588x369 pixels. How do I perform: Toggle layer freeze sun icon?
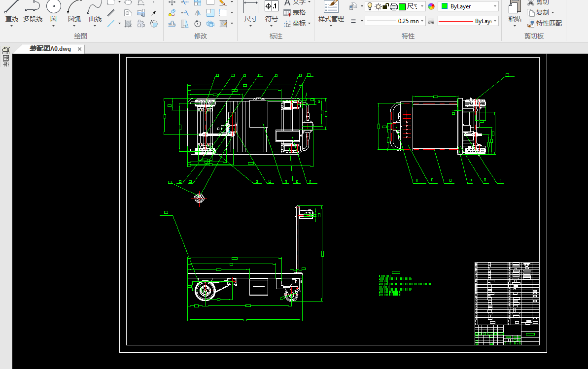tap(378, 6)
